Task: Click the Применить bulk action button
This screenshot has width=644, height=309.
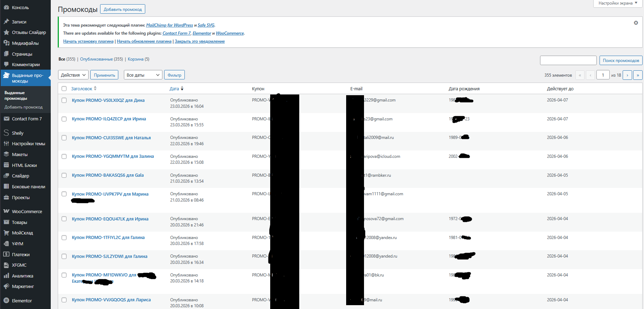Action: coord(104,75)
